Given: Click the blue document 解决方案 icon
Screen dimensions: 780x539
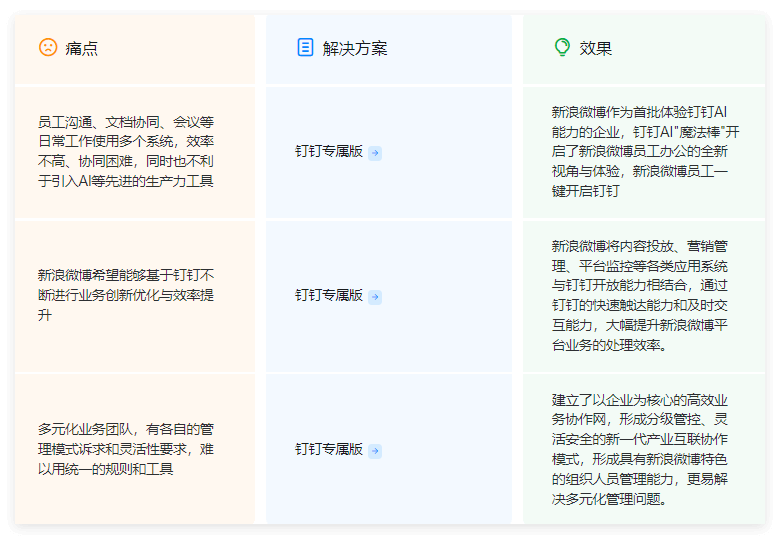Looking at the screenshot, I should (x=305, y=48).
